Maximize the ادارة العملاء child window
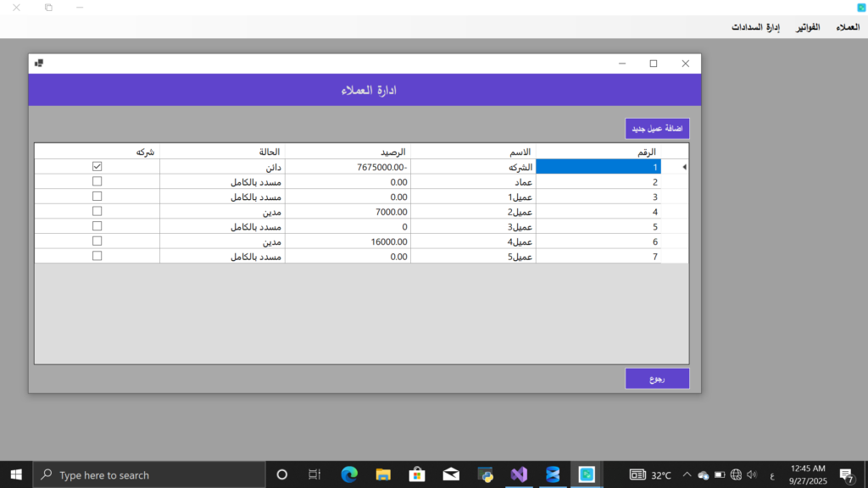The height and width of the screenshot is (488, 868). (654, 64)
